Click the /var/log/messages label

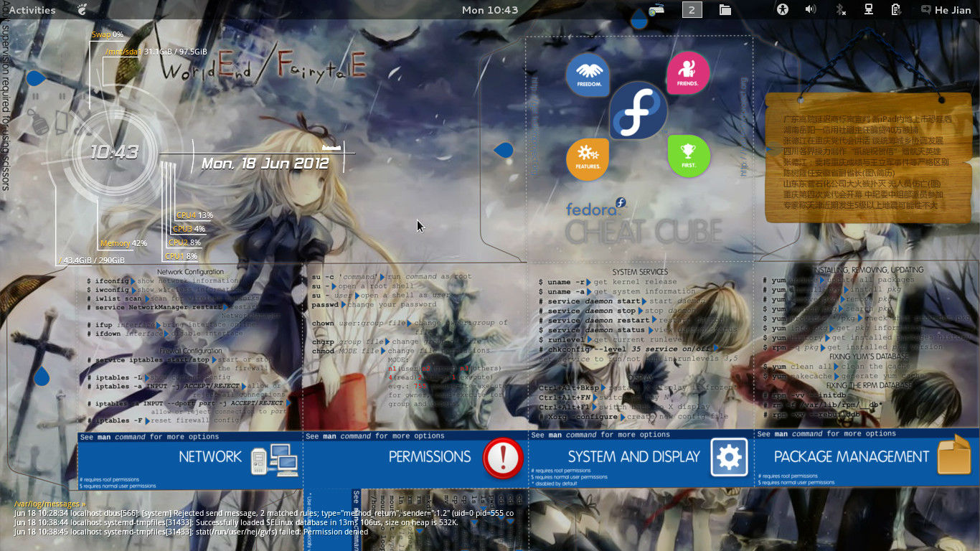pyautogui.click(x=50, y=504)
